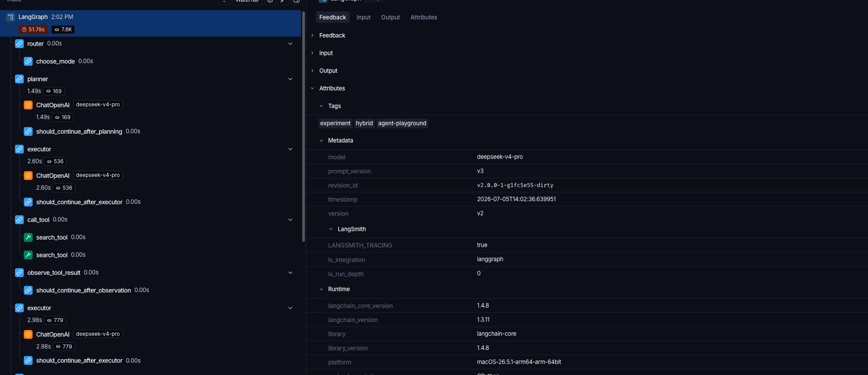Click the wrench icon of search_tool just above observe_tool_result
This screenshot has width=868, height=375.
tap(28, 255)
